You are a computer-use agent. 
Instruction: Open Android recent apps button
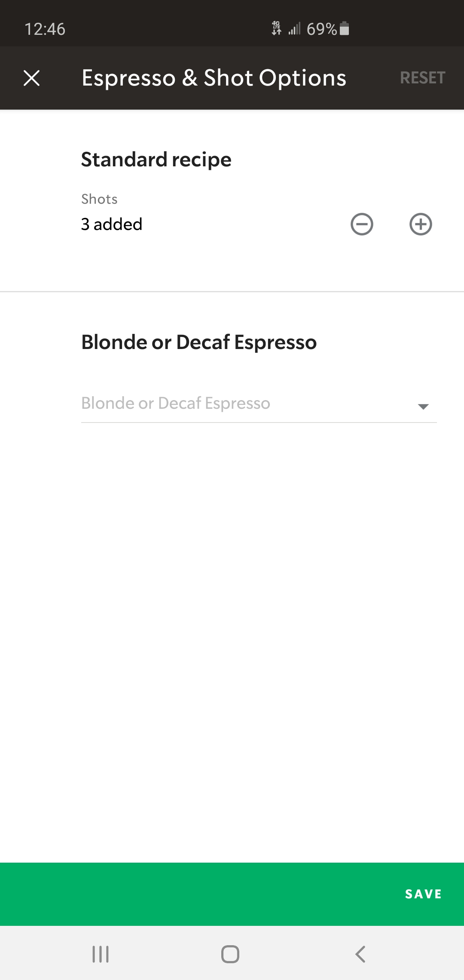(x=101, y=954)
